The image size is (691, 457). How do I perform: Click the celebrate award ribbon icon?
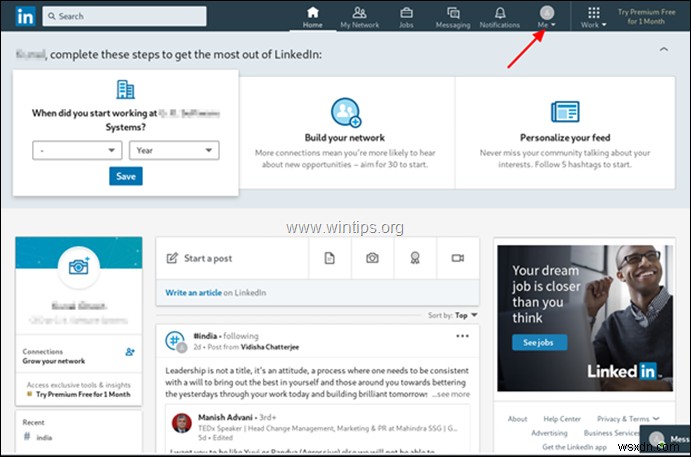click(x=415, y=258)
